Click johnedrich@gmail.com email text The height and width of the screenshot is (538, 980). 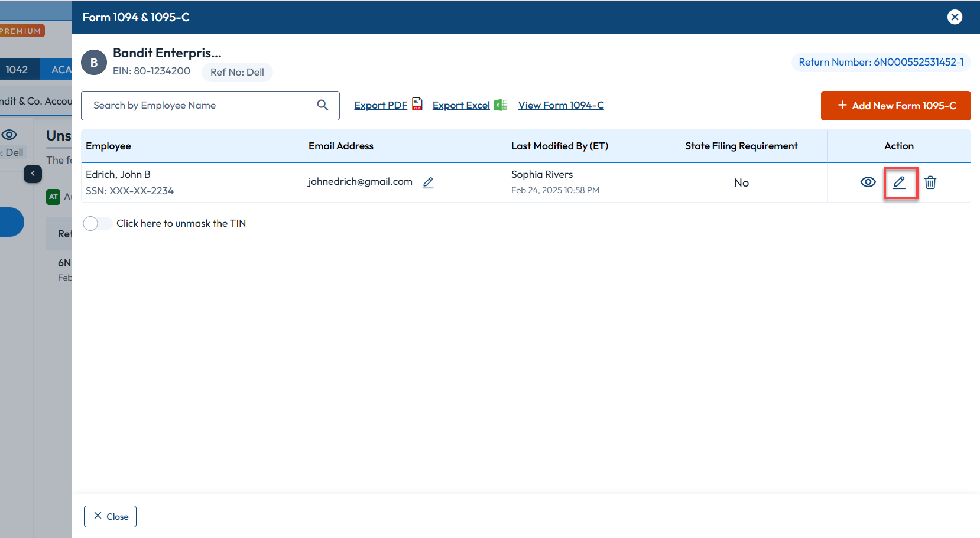coord(360,181)
